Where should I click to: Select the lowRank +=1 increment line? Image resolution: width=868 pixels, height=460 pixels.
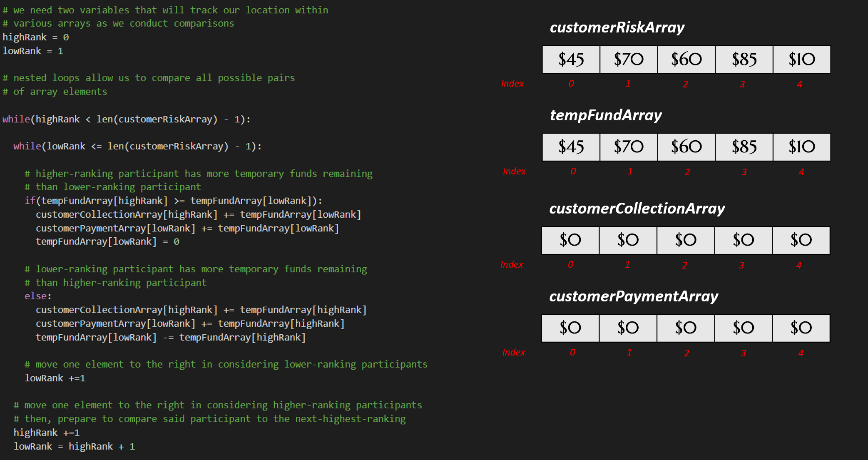(55, 378)
